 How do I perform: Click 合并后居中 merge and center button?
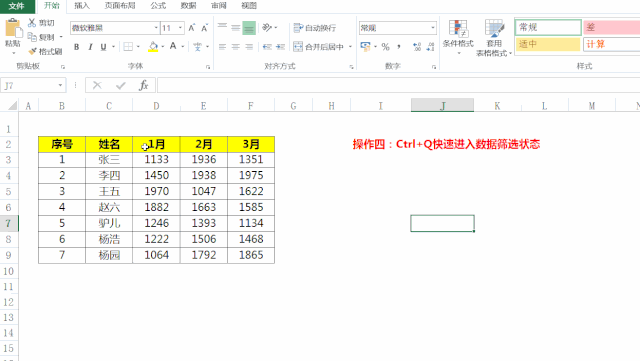coord(318,47)
